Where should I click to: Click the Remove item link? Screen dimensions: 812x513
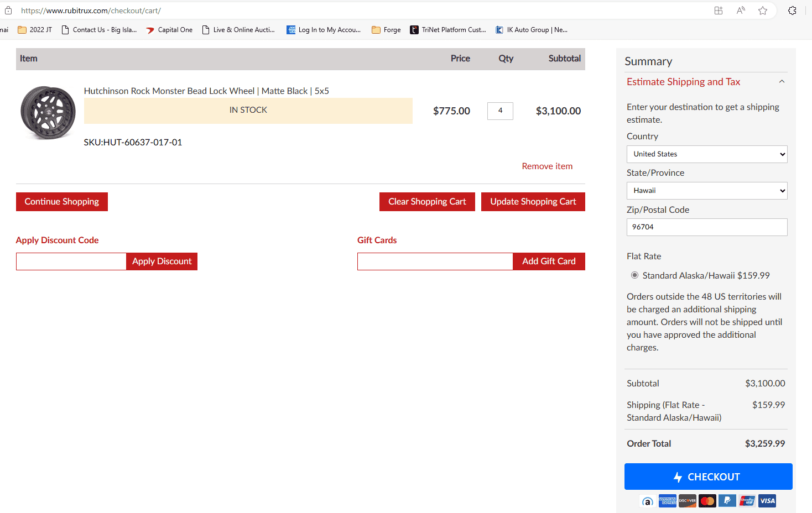coord(547,166)
